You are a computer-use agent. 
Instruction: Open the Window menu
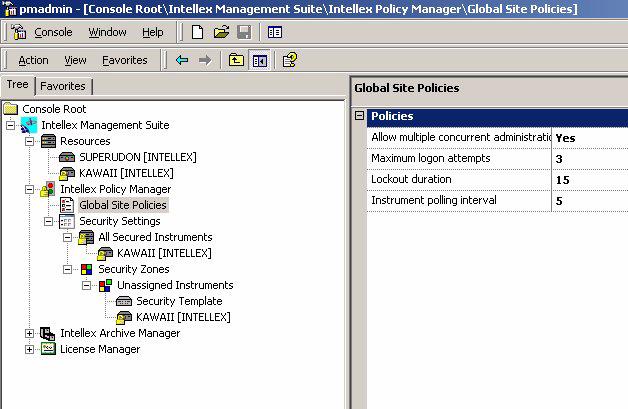click(107, 32)
